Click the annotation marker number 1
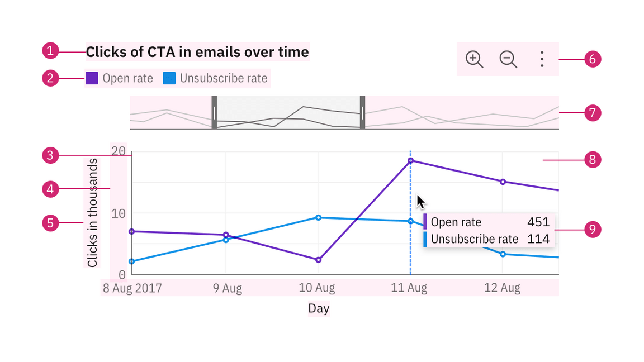Image resolution: width=644 pixels, height=362 pixels. (x=50, y=52)
